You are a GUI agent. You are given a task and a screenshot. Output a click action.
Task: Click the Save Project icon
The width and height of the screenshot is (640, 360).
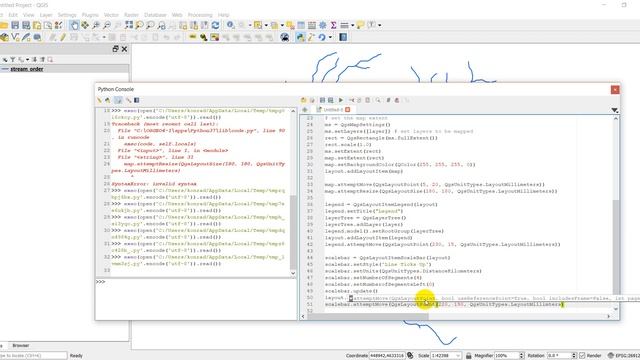15,25
